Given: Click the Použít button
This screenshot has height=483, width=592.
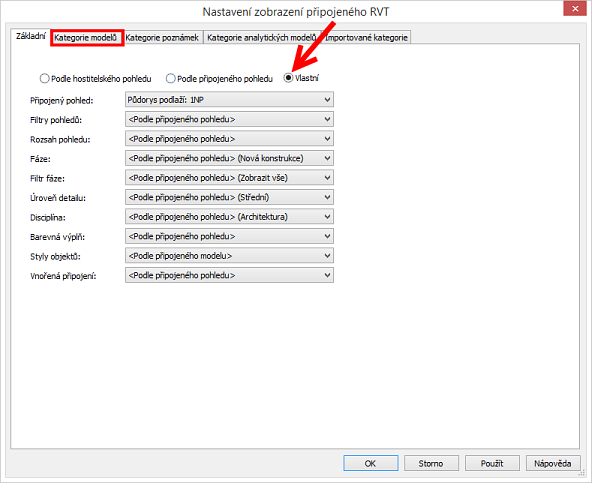Looking at the screenshot, I should [492, 463].
